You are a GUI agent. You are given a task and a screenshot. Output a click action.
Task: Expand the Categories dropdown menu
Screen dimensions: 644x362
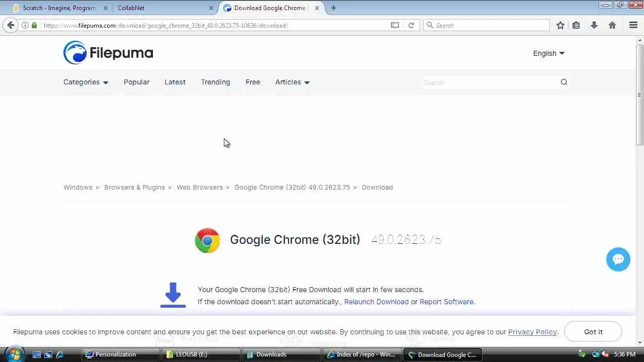(x=86, y=82)
